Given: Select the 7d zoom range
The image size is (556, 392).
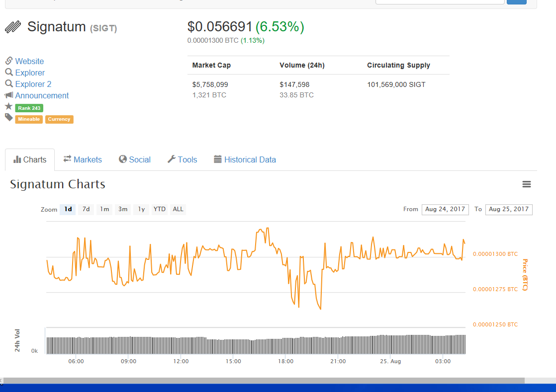Looking at the screenshot, I should tap(86, 209).
